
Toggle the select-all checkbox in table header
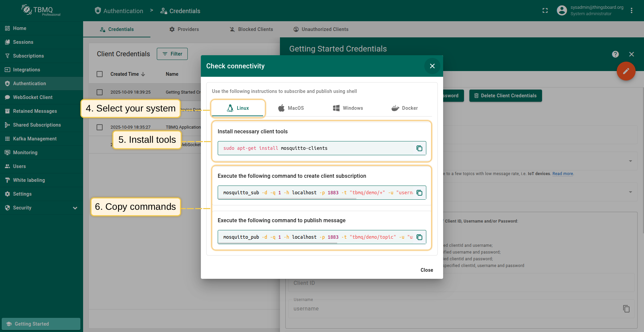[x=100, y=74]
